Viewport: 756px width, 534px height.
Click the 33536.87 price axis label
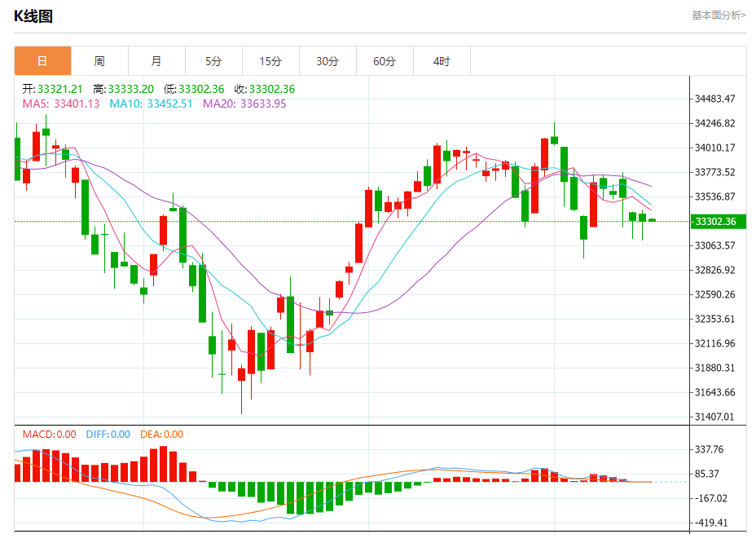715,196
